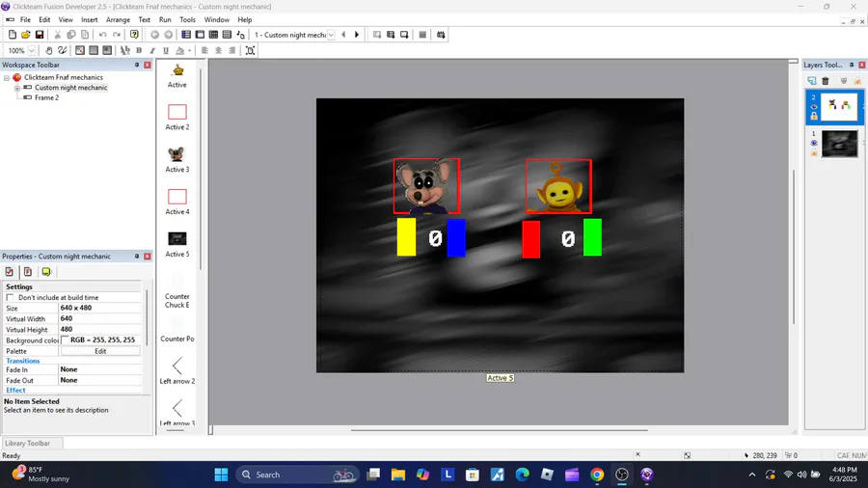Save the application with the floppy icon
Screen dimensions: 868x488
[40, 35]
